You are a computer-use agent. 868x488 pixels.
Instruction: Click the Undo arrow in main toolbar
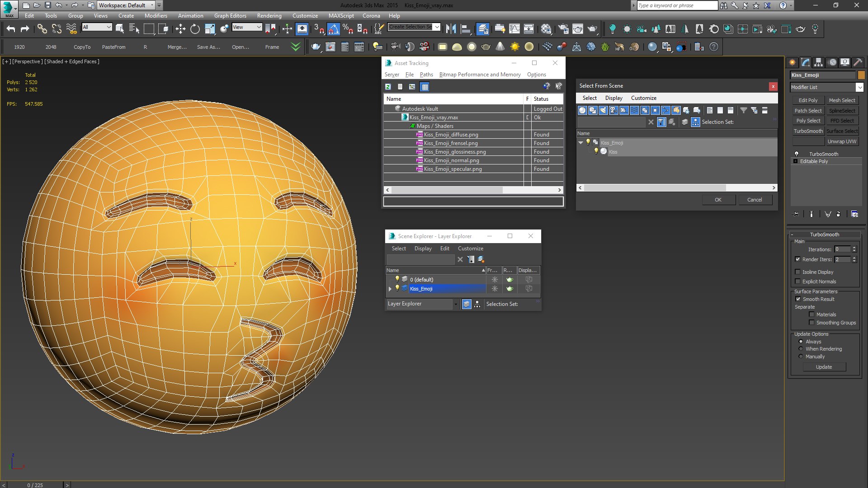[11, 29]
